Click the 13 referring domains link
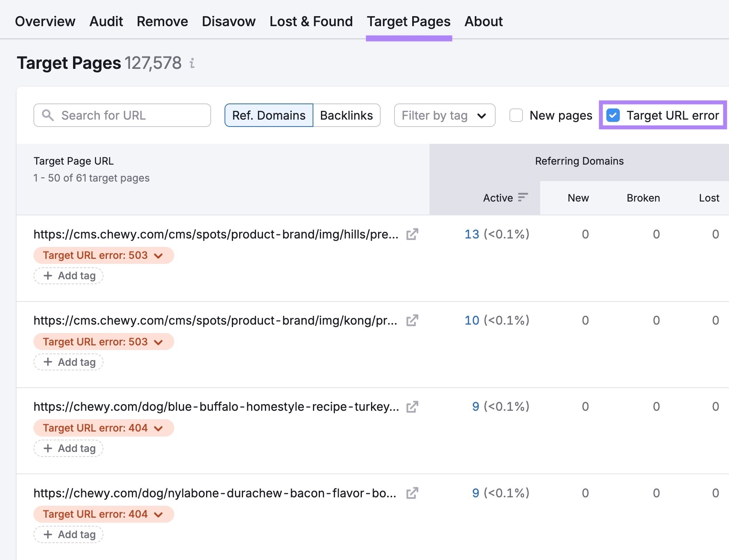Image resolution: width=729 pixels, height=560 pixels. [472, 234]
